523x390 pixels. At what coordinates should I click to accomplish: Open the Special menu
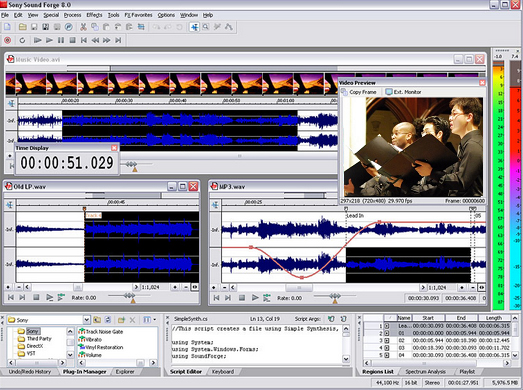pyautogui.click(x=51, y=15)
